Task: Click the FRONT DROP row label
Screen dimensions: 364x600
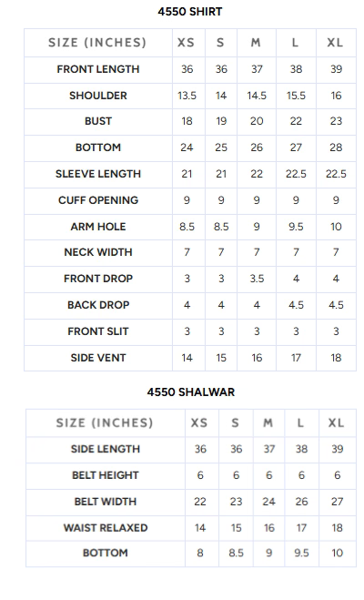Action: (x=98, y=279)
